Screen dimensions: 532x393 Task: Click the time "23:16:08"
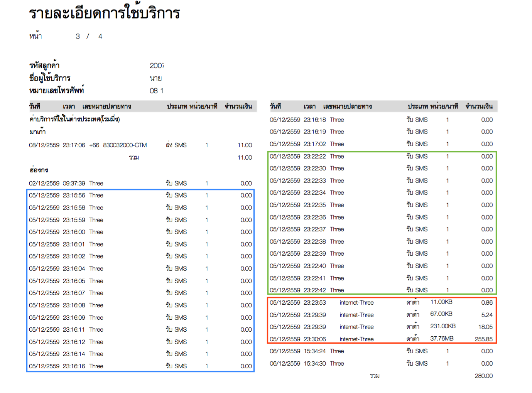(x=74, y=305)
